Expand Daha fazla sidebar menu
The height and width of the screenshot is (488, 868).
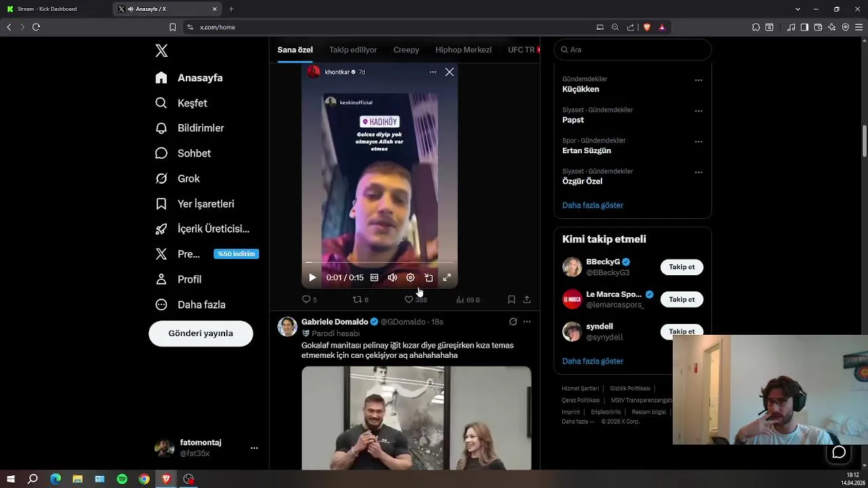[191, 305]
